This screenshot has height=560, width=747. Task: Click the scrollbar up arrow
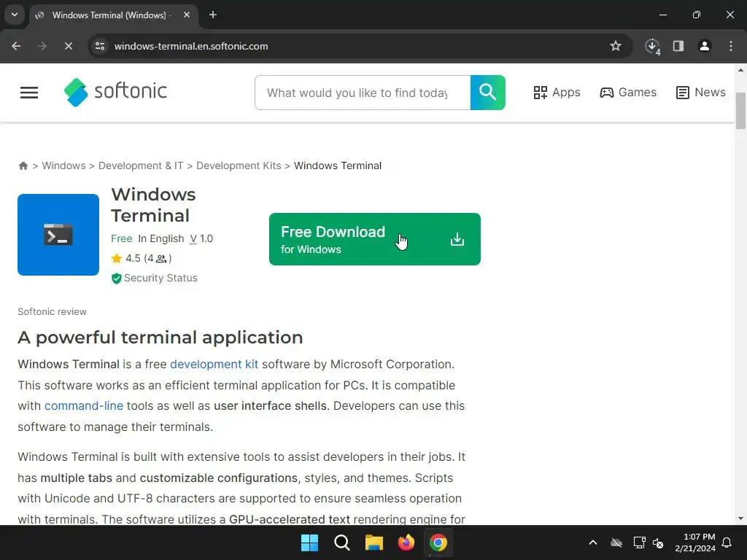click(740, 70)
